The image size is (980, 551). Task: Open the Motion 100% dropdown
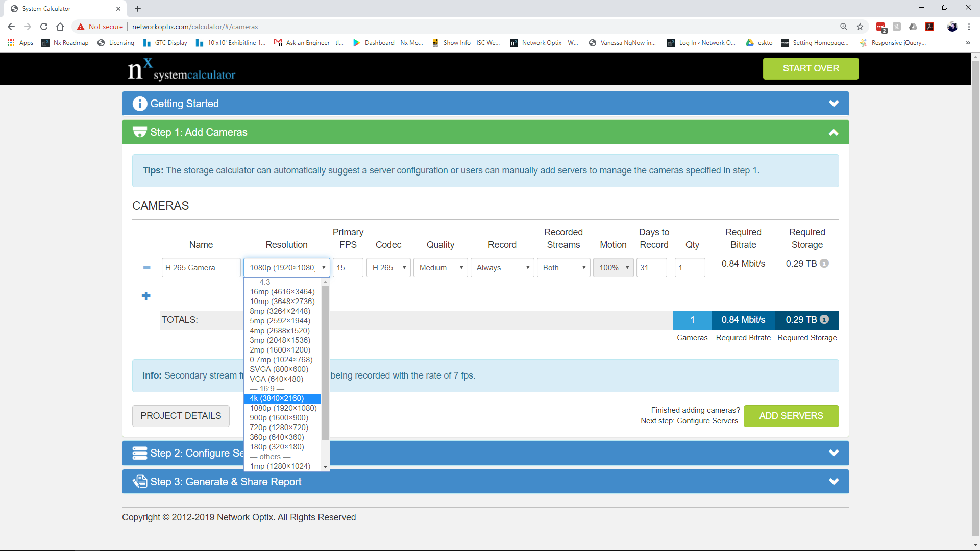(x=613, y=267)
